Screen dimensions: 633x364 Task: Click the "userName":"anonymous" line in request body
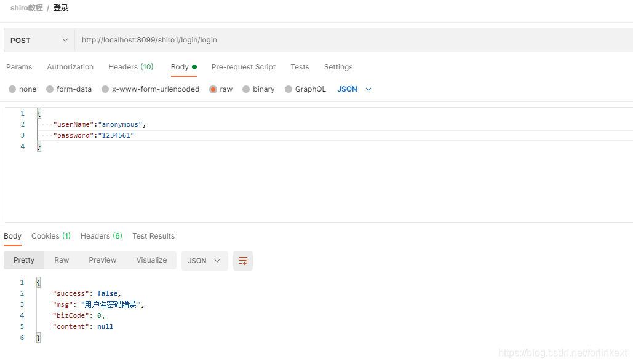click(x=99, y=124)
